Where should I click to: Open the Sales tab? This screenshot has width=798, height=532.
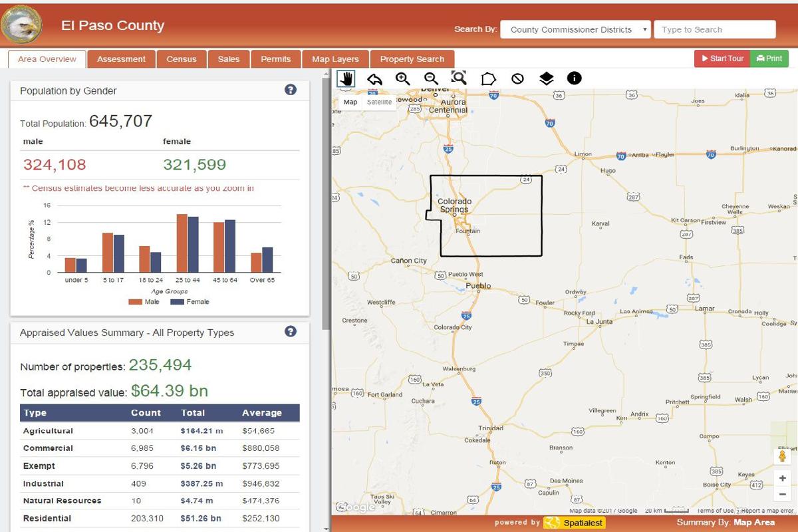229,59
